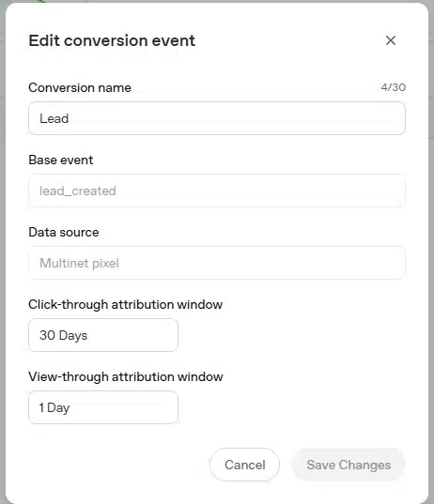Click the disabled Base event field
This screenshot has height=504, width=434.
217,191
